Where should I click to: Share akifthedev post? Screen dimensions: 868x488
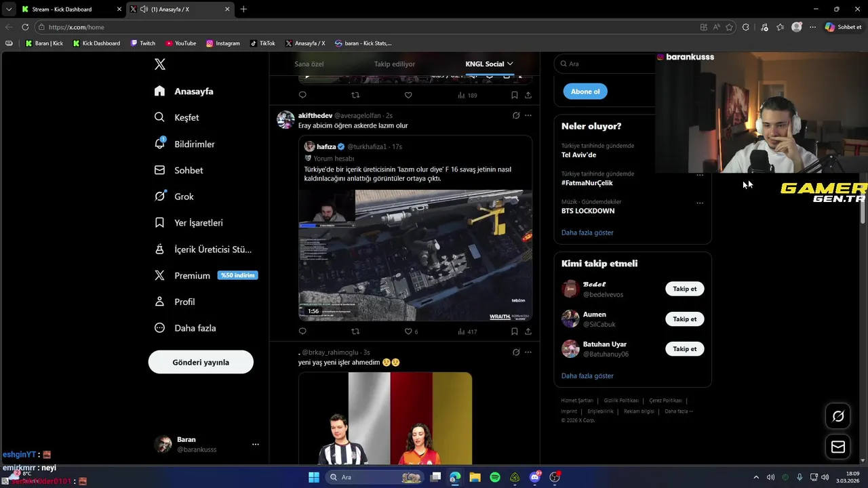click(528, 331)
